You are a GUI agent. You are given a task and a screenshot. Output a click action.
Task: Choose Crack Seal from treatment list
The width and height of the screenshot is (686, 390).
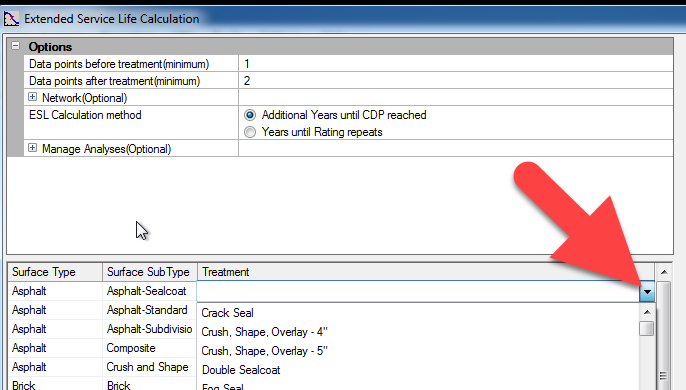click(x=227, y=313)
